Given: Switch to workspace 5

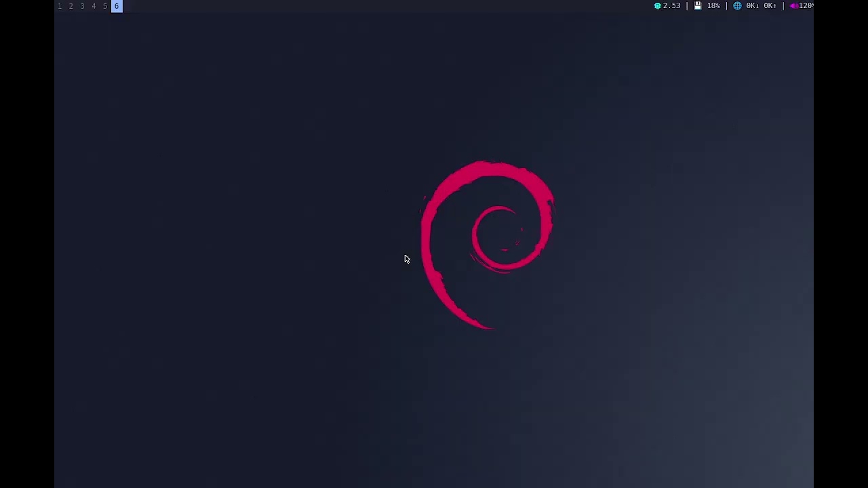Looking at the screenshot, I should (x=105, y=6).
